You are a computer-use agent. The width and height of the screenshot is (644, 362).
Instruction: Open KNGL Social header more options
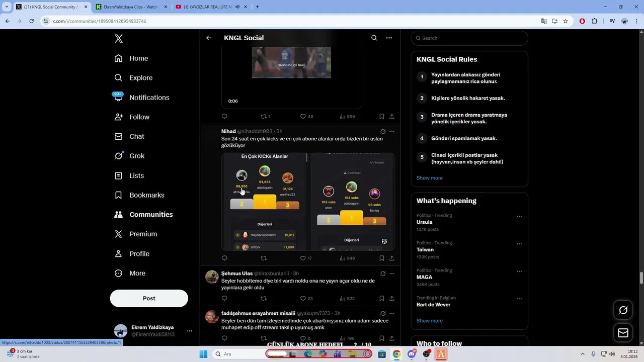(x=389, y=38)
